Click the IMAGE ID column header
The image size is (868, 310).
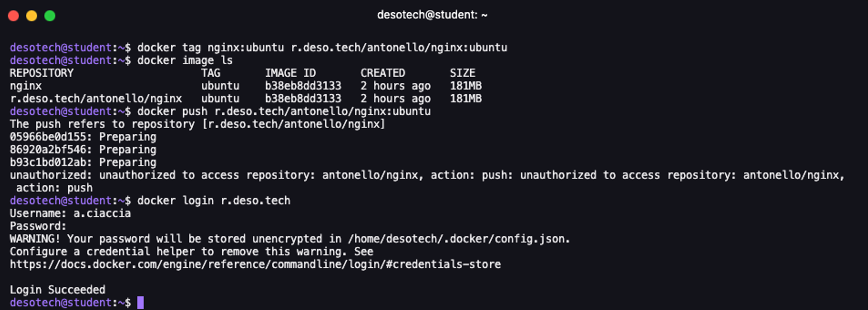[x=290, y=73]
